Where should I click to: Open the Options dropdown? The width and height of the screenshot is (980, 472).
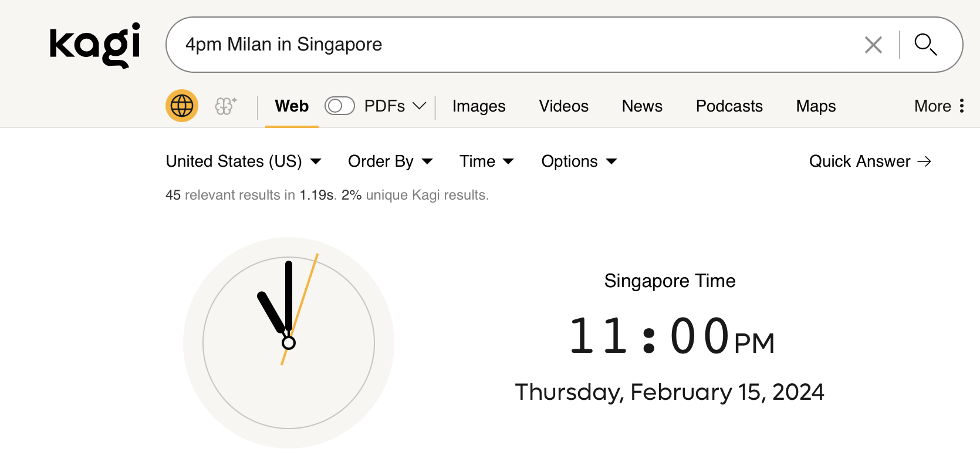(x=579, y=161)
